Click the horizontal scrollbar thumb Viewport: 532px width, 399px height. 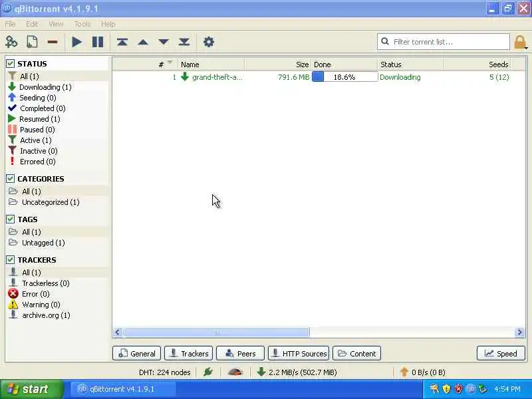click(x=217, y=332)
